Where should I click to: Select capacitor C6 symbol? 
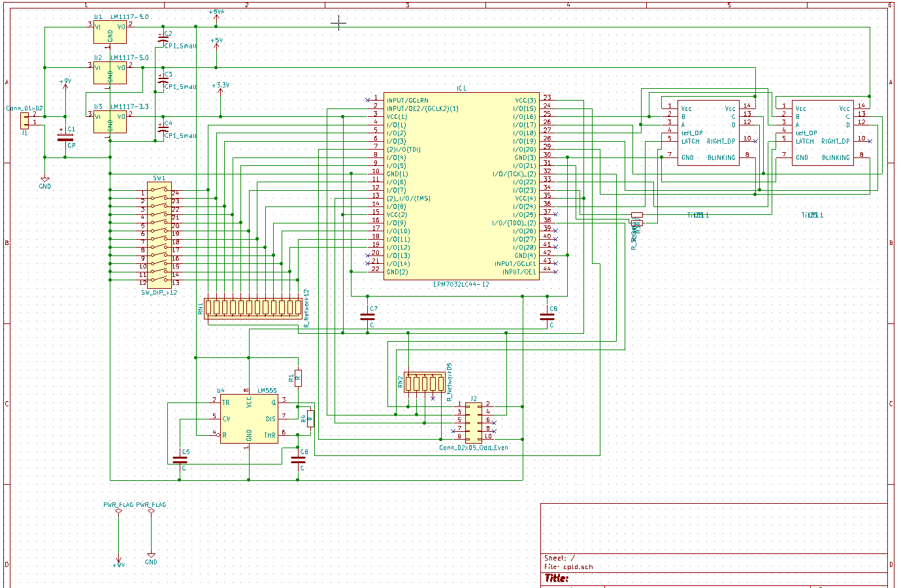[298, 460]
